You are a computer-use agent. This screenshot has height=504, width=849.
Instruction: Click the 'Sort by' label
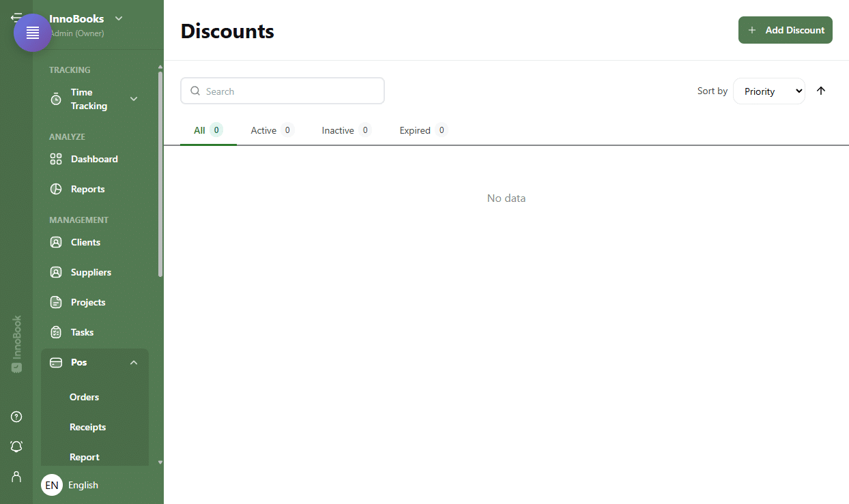(x=713, y=91)
